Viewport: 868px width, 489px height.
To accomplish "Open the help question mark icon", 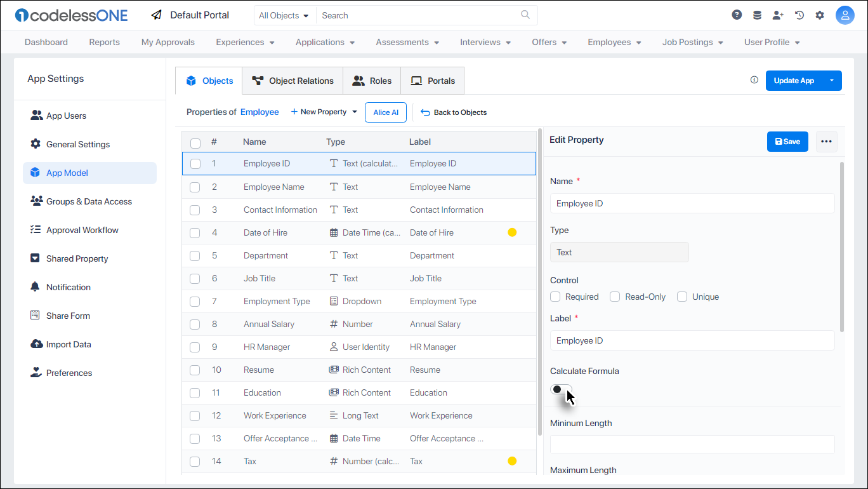I will click(737, 15).
